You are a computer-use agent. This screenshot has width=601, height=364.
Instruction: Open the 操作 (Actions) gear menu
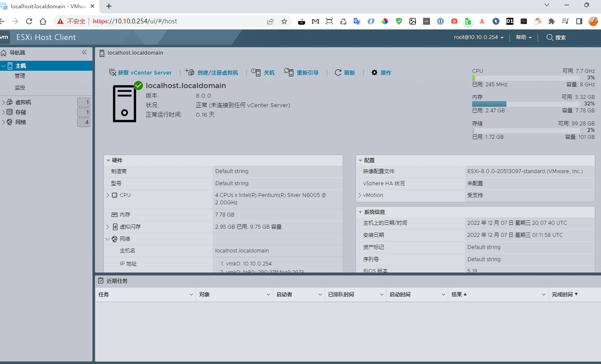(x=381, y=72)
